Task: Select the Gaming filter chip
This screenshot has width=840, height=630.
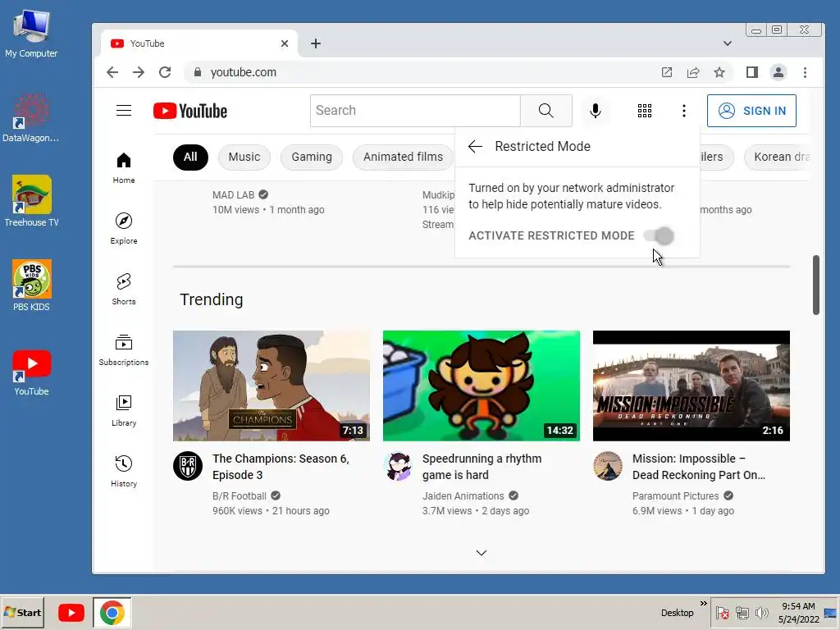Action: tap(311, 157)
